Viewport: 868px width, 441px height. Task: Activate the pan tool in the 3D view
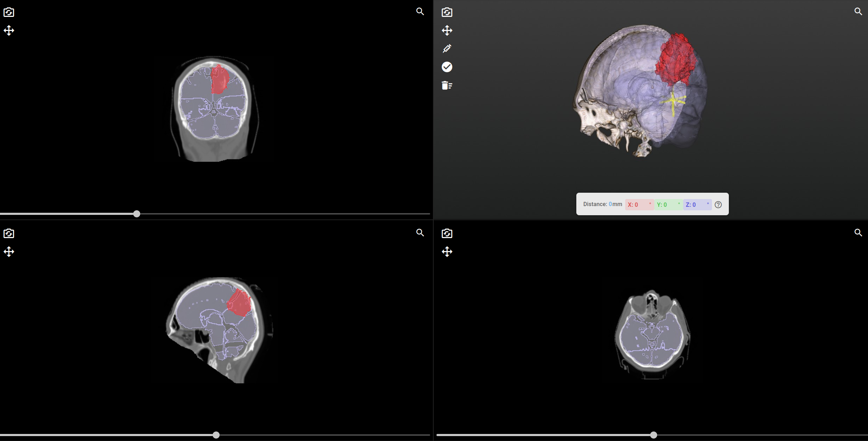tap(447, 30)
